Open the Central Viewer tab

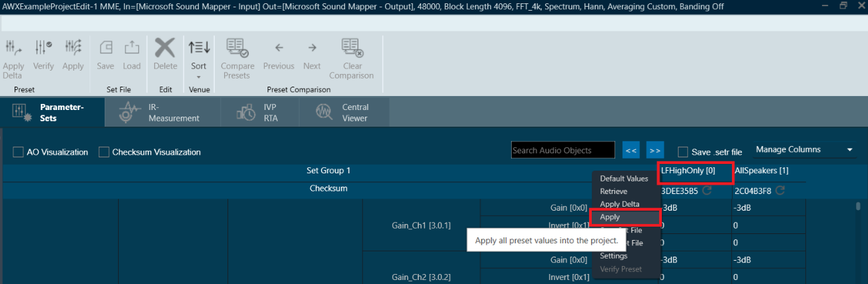coord(344,112)
